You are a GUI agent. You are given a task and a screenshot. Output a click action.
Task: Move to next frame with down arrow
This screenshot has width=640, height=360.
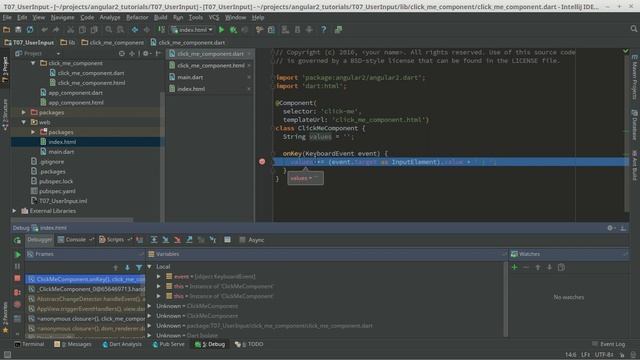tap(127, 268)
